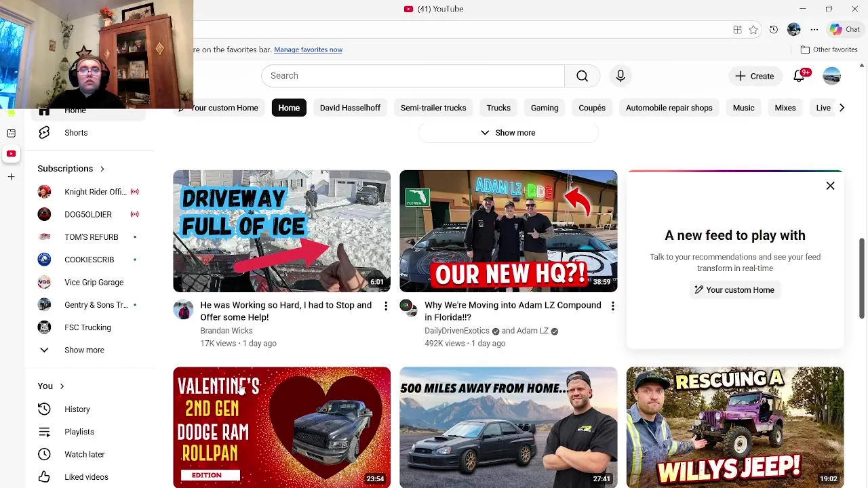Open Other favorites folder
Screen dimensions: 868x488
(829, 49)
